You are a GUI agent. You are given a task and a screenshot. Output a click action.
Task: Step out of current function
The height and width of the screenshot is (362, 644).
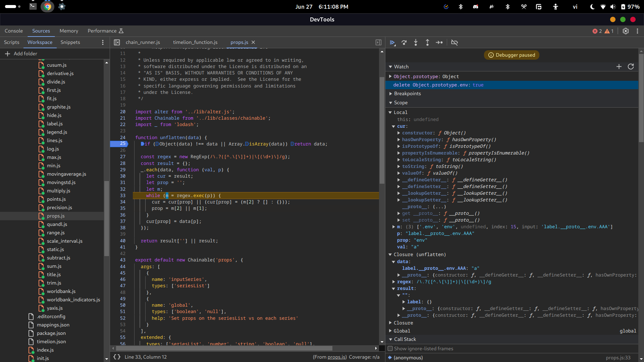pos(427,43)
